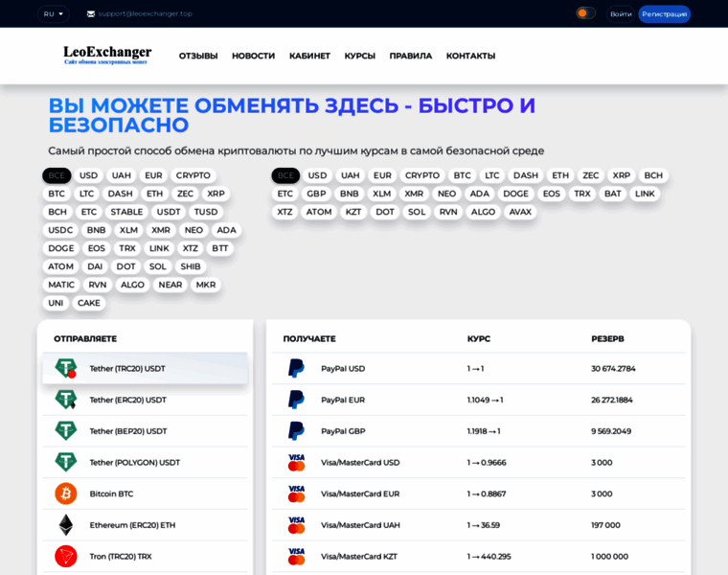Select Tether (POLYGON) USDT row text

tap(135, 463)
